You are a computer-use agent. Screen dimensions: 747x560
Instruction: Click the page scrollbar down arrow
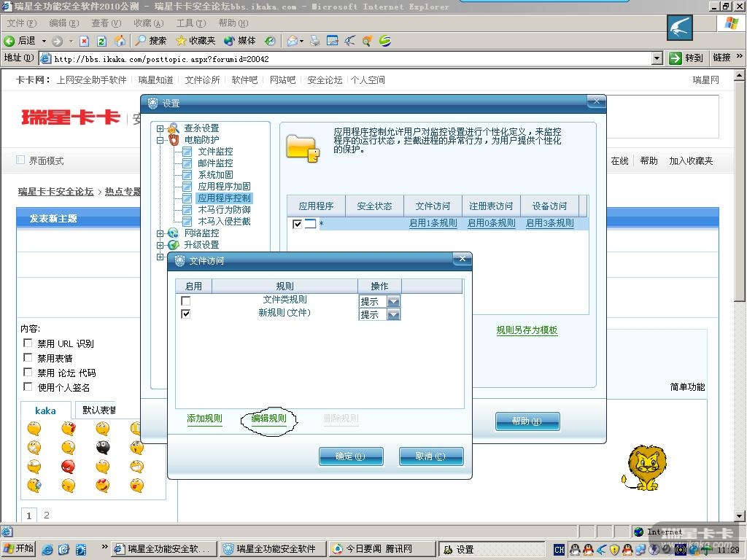pyautogui.click(x=739, y=516)
